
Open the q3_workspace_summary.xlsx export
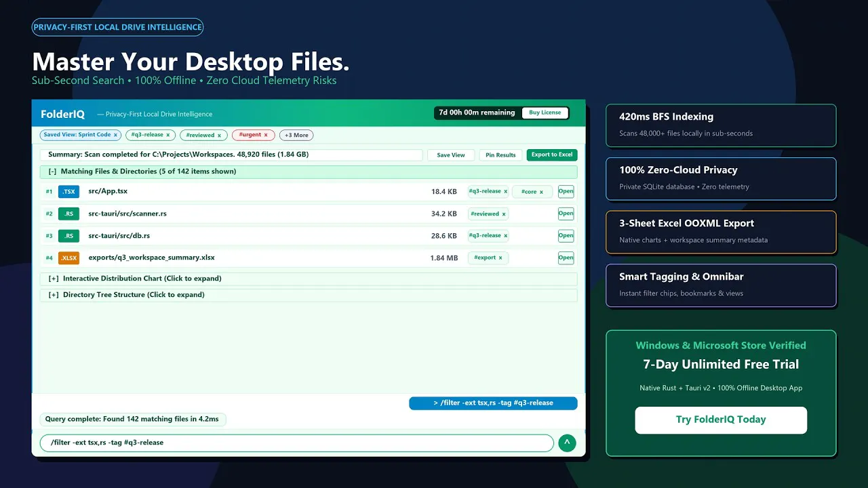566,258
